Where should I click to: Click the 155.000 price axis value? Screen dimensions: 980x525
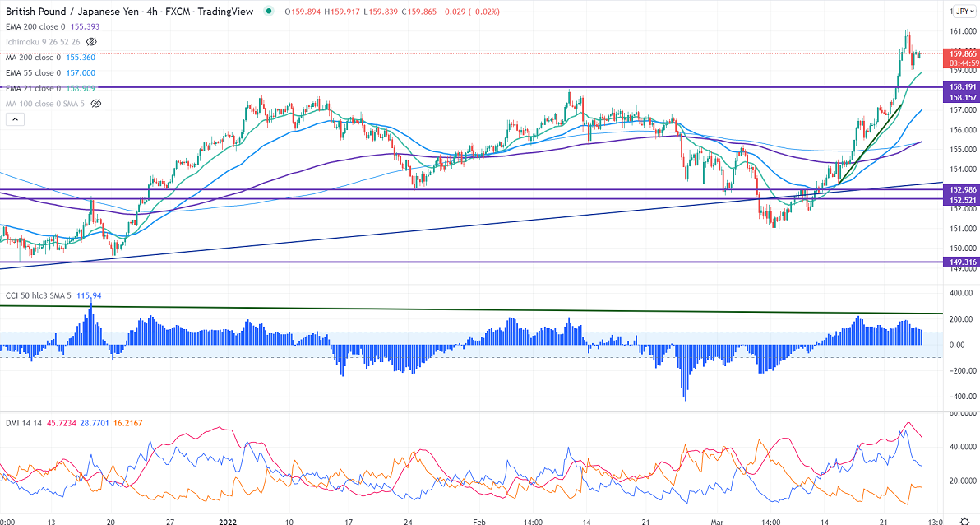963,150
